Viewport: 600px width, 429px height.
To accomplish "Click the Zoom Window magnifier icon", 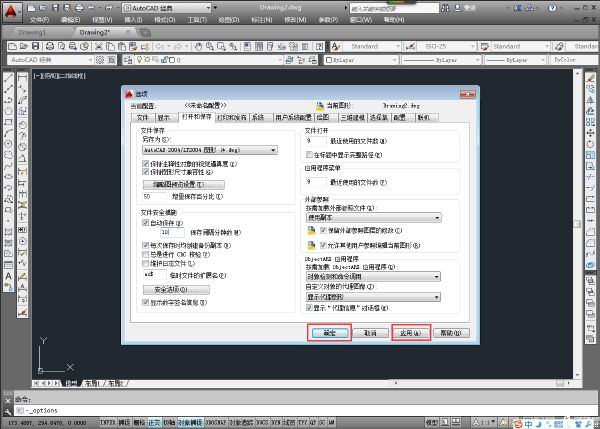I will [221, 46].
